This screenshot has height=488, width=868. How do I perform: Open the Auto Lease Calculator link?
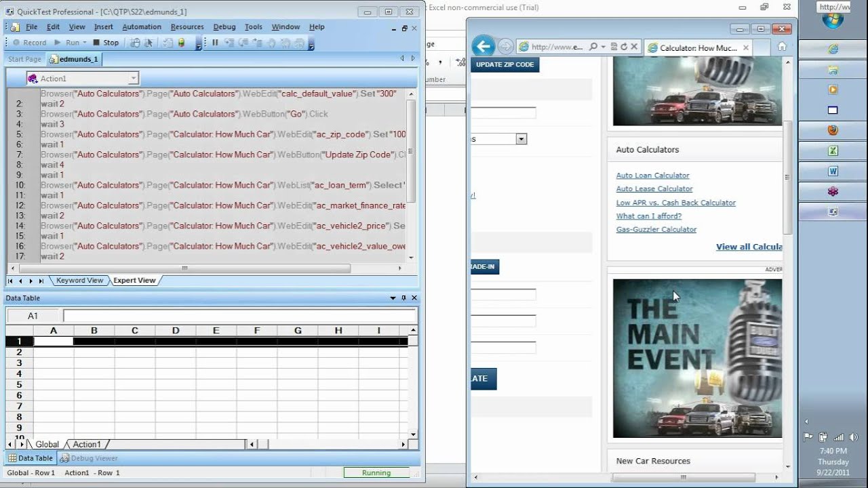[x=654, y=189]
